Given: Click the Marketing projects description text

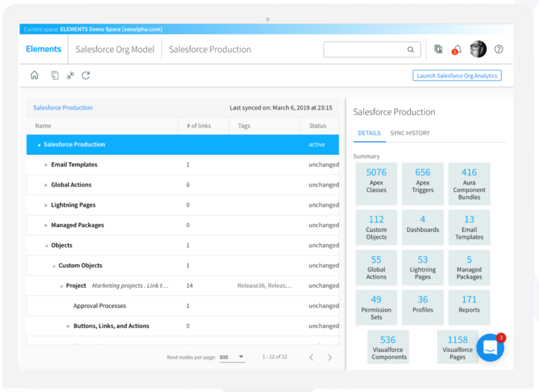Looking at the screenshot, I should click(x=130, y=286).
